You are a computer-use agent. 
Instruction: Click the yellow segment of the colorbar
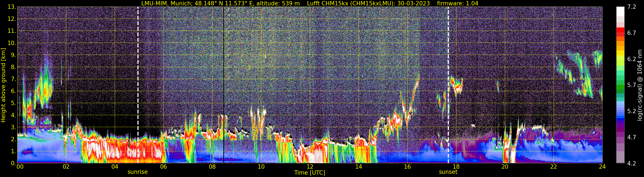tap(620, 53)
